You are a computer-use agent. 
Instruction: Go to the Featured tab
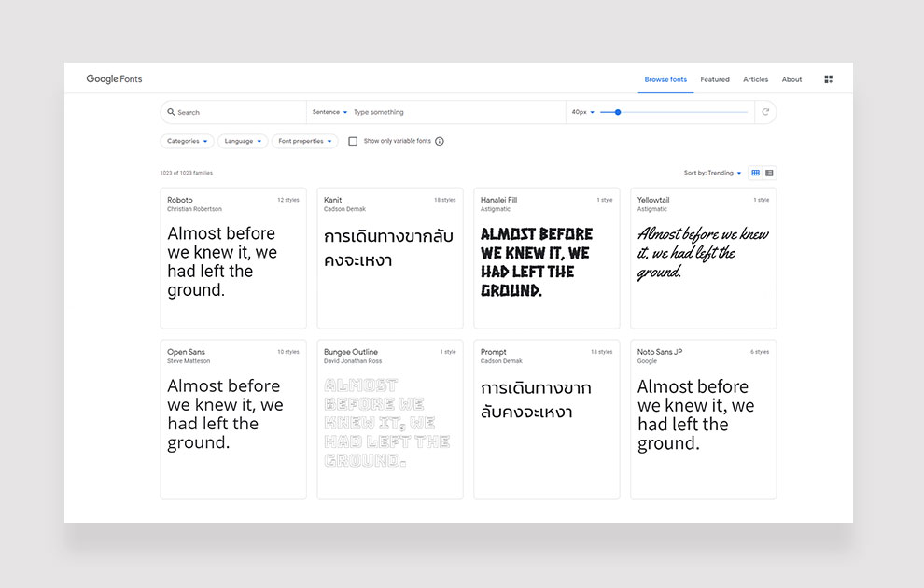(x=715, y=79)
